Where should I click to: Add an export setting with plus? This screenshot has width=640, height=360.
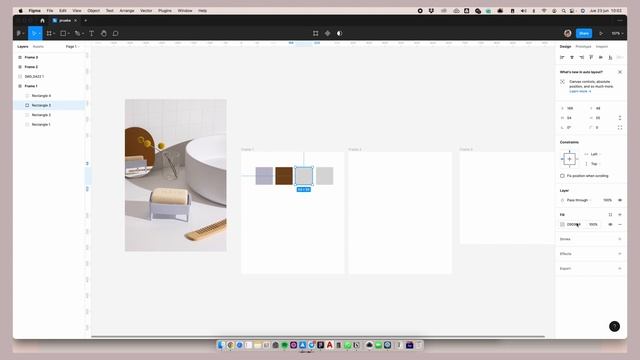[x=620, y=269]
